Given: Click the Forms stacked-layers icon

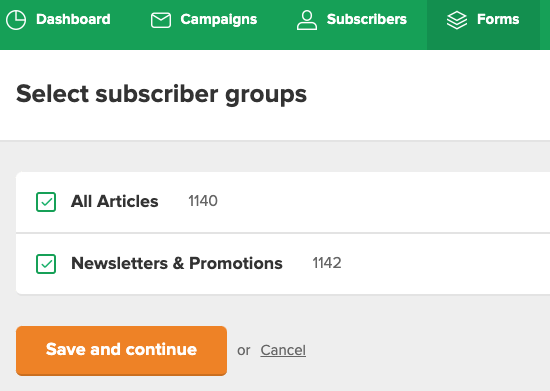Looking at the screenshot, I should point(457,20).
